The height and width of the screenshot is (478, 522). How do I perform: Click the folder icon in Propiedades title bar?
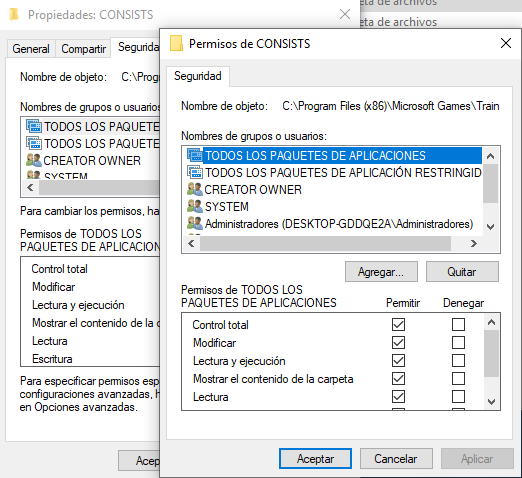coord(14,15)
